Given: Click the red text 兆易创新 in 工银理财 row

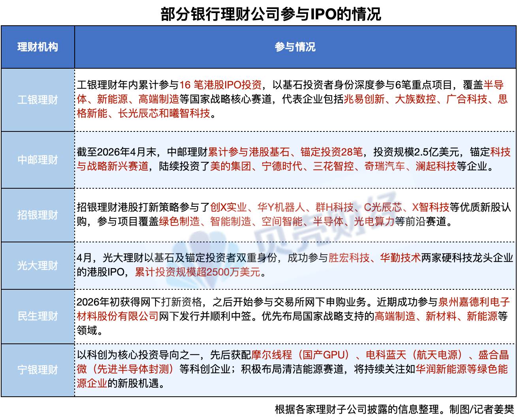Looking at the screenshot, I should click(x=364, y=99).
